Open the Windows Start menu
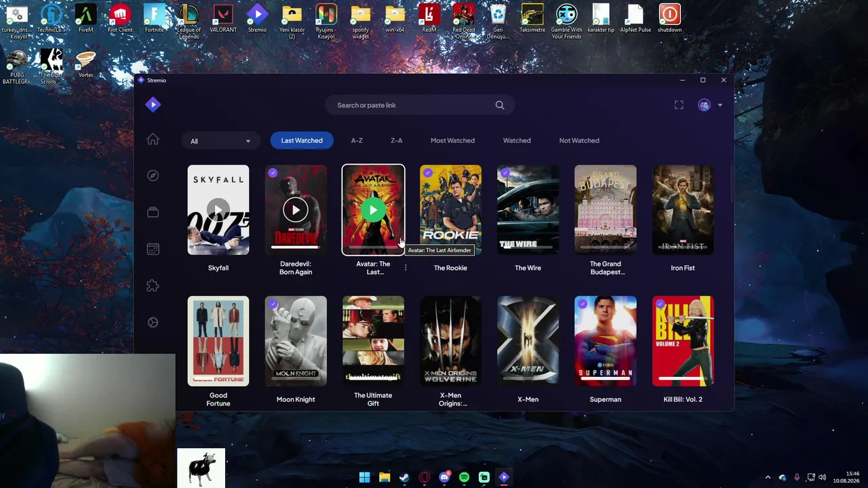The width and height of the screenshot is (868, 488). [x=365, y=477]
